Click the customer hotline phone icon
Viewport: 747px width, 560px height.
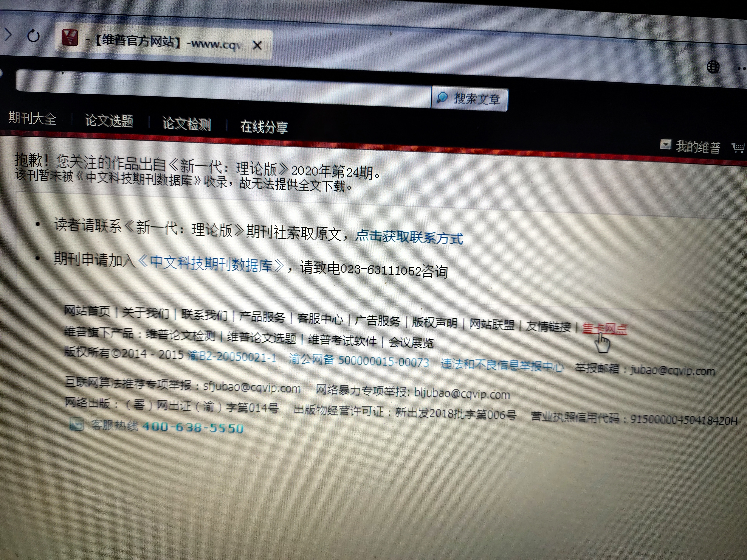76,424
